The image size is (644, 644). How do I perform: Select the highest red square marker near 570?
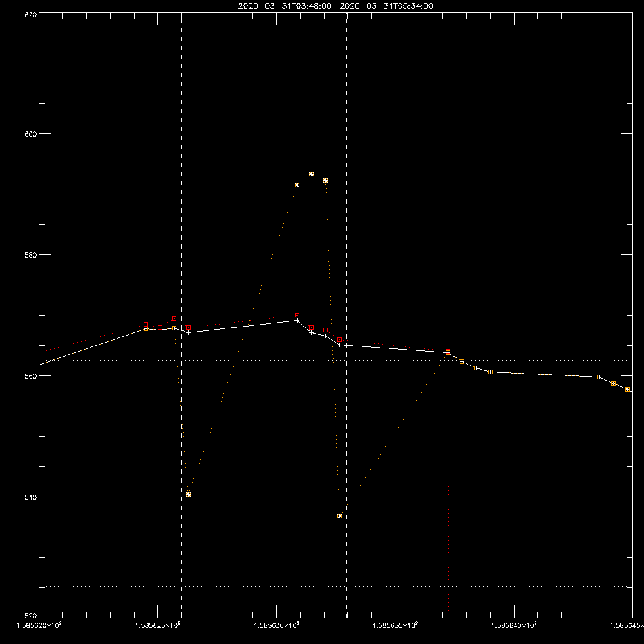point(298,316)
